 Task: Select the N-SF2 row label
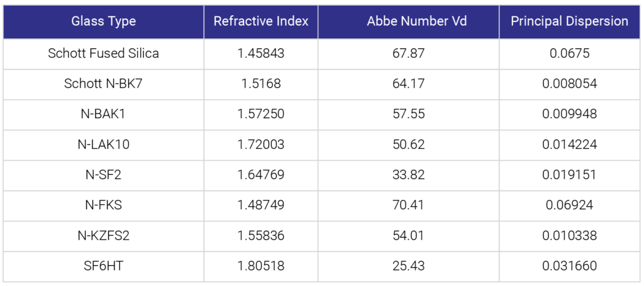(104, 175)
